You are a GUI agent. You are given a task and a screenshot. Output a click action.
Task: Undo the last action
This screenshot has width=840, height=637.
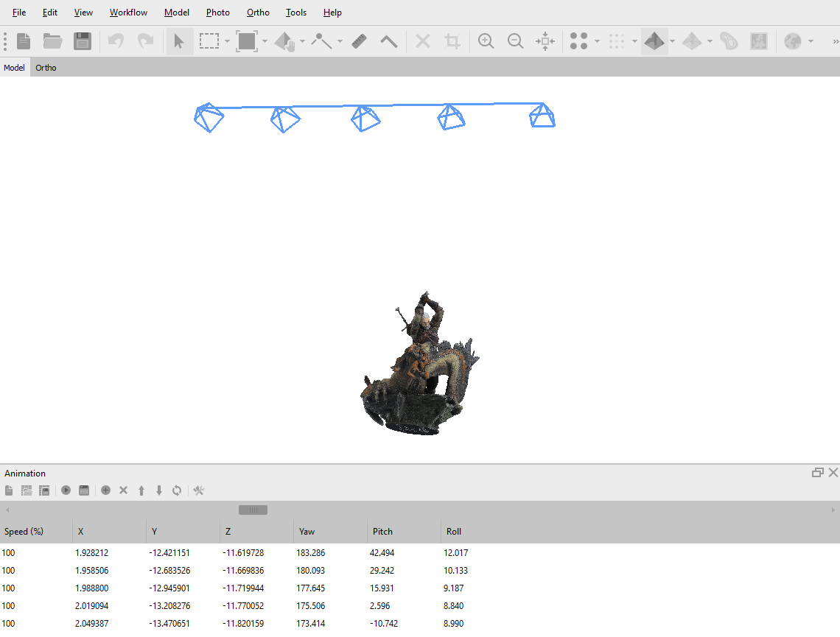point(116,41)
